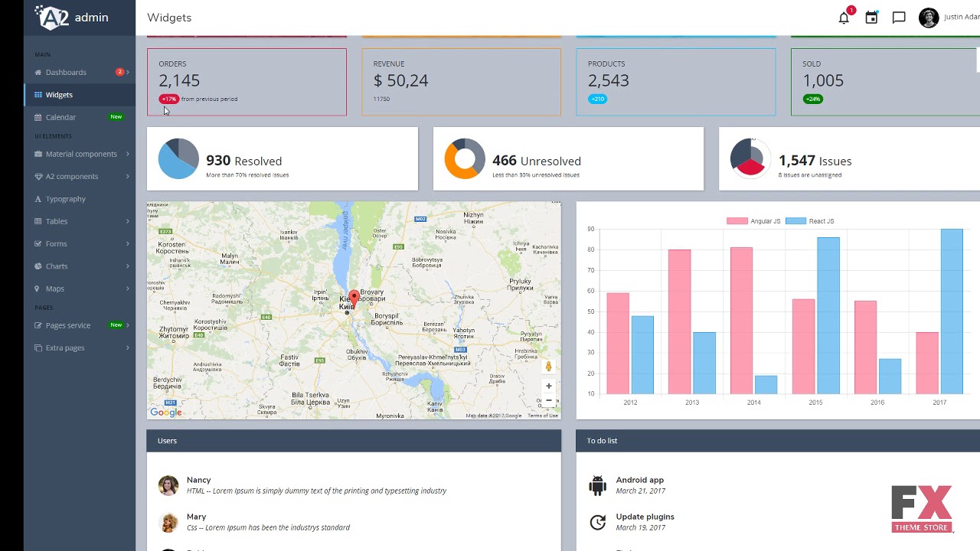Click the red map marker at Kiev
This screenshot has height=551, width=980.
[354, 298]
